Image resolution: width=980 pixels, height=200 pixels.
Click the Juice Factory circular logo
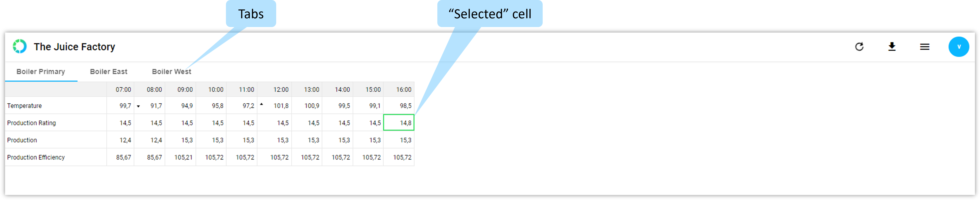(x=19, y=46)
